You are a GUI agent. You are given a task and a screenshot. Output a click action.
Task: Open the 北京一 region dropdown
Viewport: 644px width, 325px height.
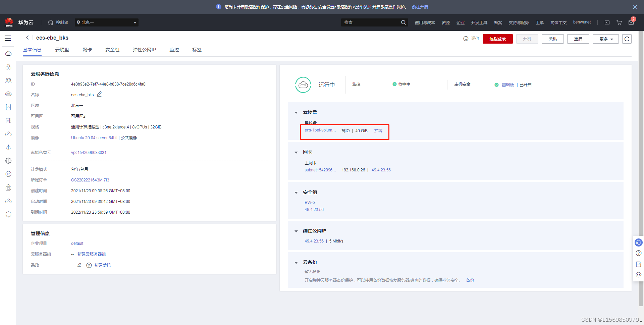point(106,22)
